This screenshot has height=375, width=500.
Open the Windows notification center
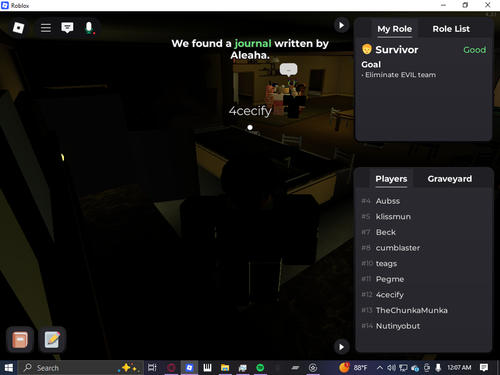(x=484, y=368)
